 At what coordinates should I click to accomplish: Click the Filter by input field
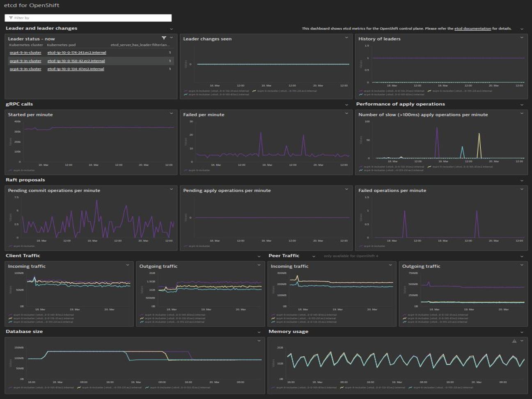click(88, 18)
